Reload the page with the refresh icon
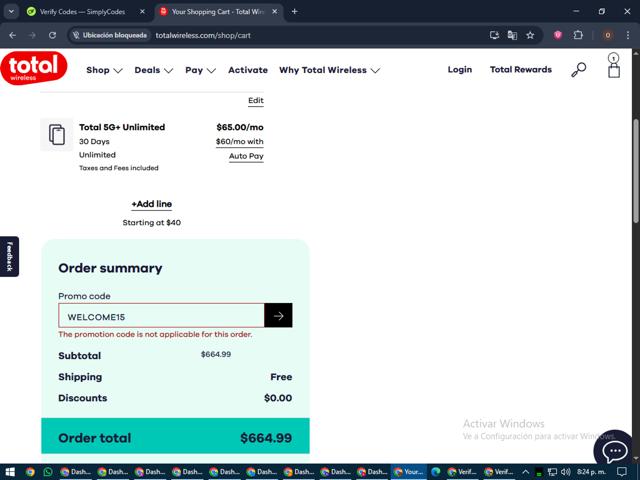 [x=52, y=36]
